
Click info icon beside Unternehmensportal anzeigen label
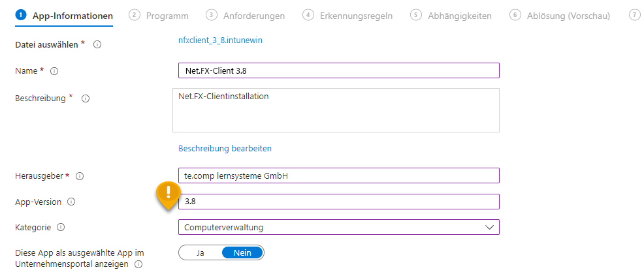pyautogui.click(x=137, y=264)
